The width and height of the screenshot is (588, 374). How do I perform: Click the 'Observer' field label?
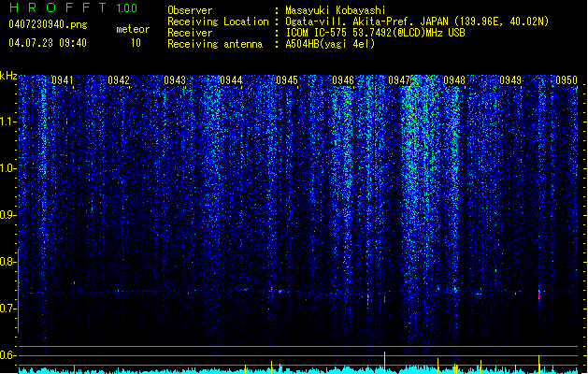pos(190,10)
